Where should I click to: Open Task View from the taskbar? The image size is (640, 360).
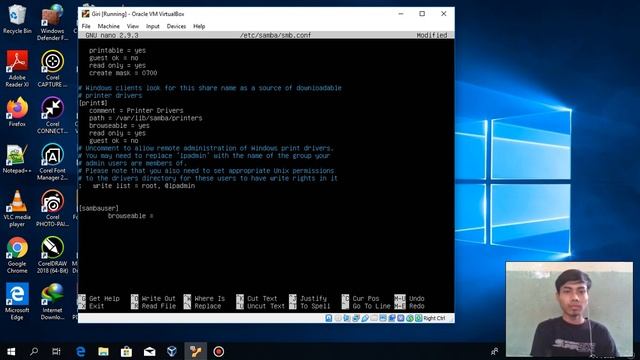(56, 351)
